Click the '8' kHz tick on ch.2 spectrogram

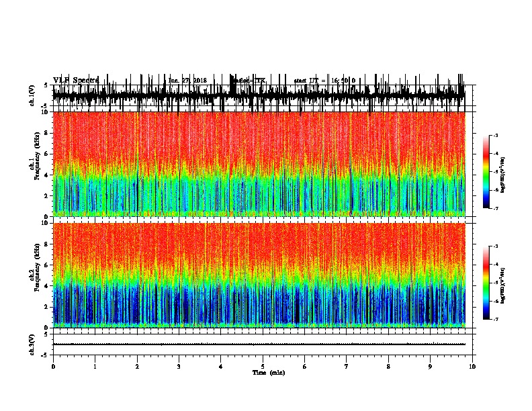pos(46,244)
